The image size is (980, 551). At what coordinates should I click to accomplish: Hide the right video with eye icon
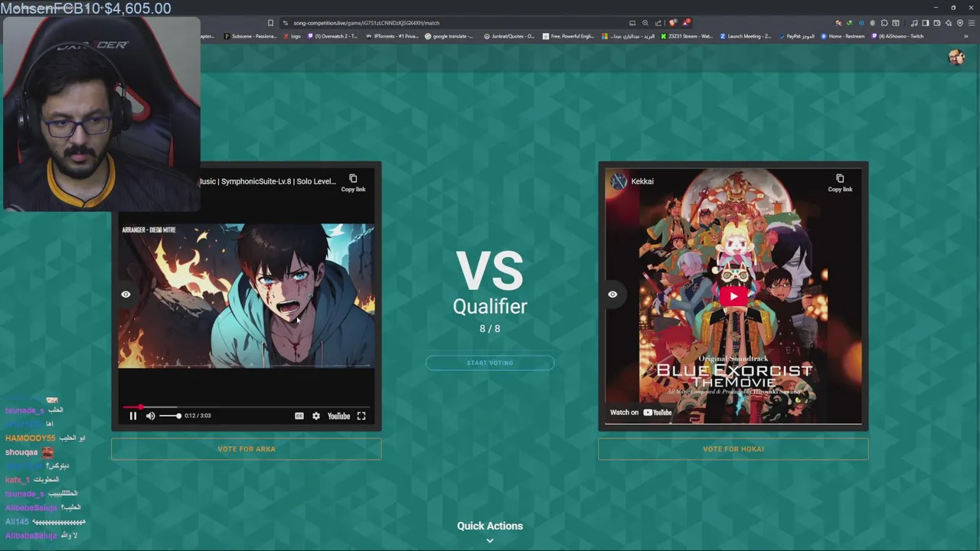(x=612, y=294)
